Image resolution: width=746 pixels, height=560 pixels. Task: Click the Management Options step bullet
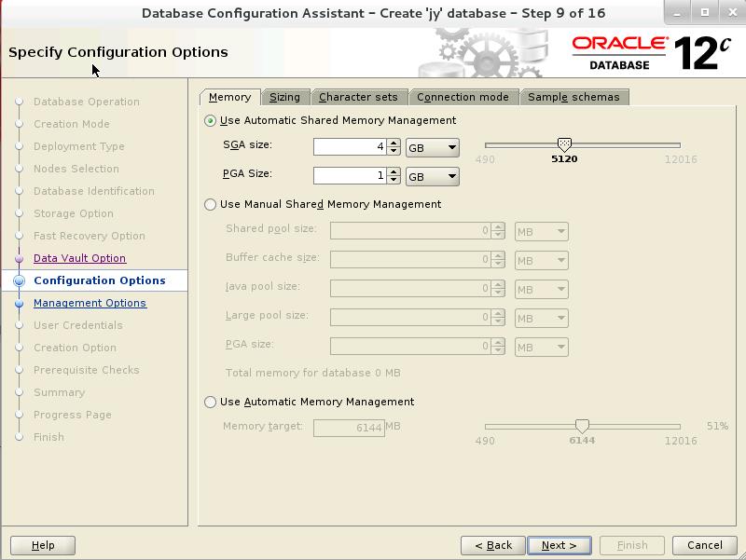[19, 303]
